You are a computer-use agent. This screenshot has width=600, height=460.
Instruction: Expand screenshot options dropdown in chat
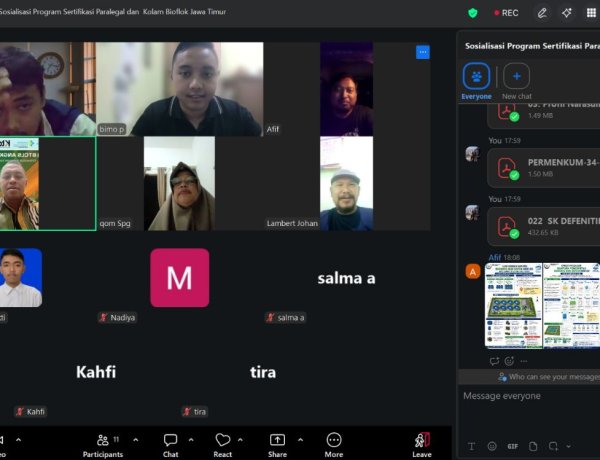[x=569, y=447]
